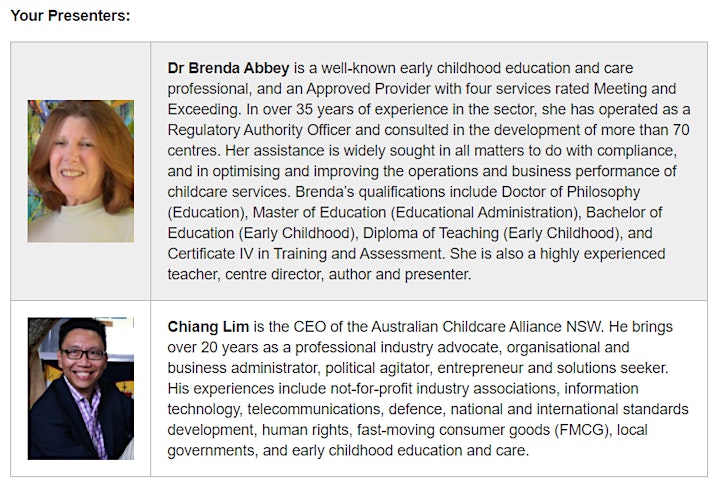Click the bold name Chiang Lim
This screenshot has width=720, height=490.
point(208,327)
